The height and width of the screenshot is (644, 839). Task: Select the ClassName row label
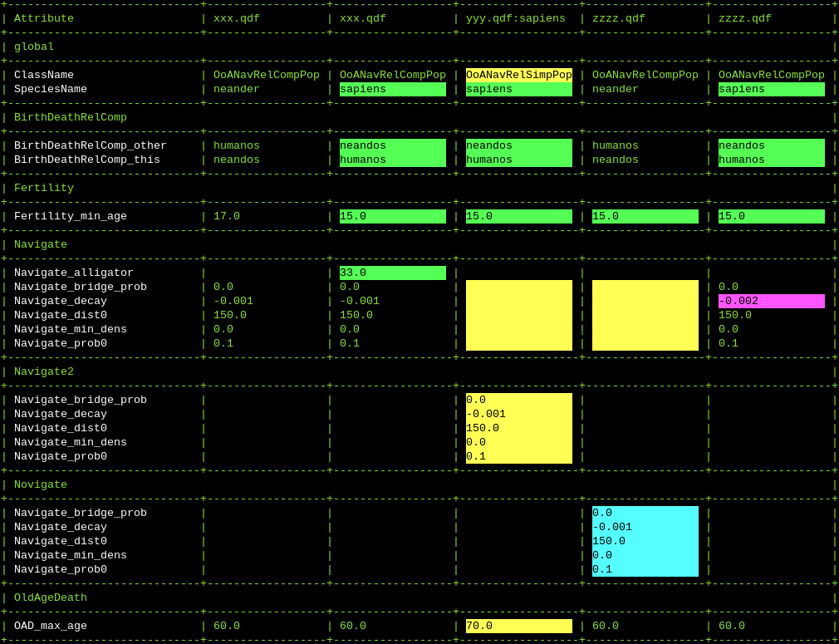point(44,75)
